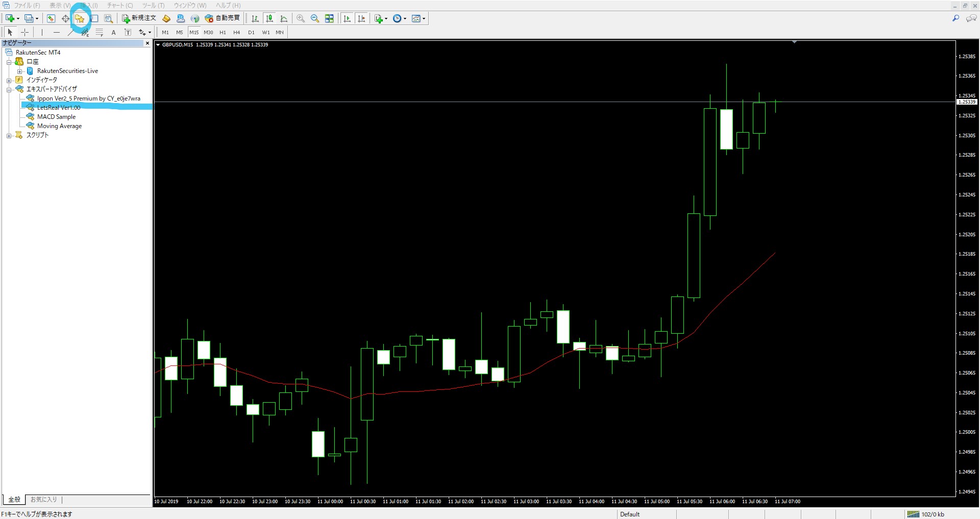Expand the インディケータ tree node
This screenshot has width=980, height=519.
9,81
